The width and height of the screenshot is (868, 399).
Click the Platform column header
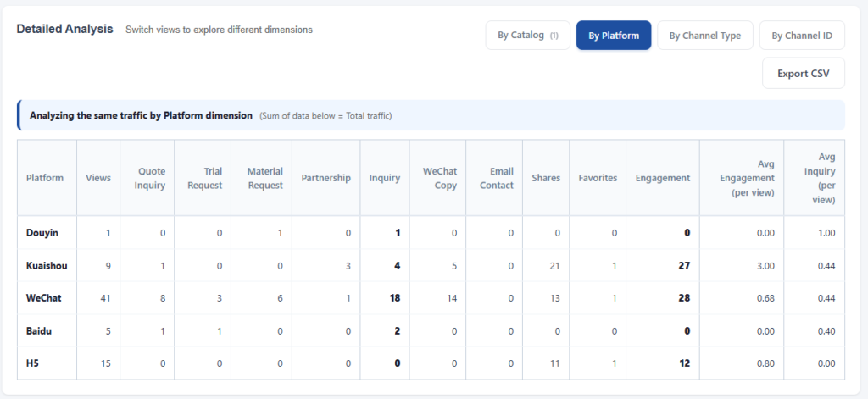(x=45, y=178)
